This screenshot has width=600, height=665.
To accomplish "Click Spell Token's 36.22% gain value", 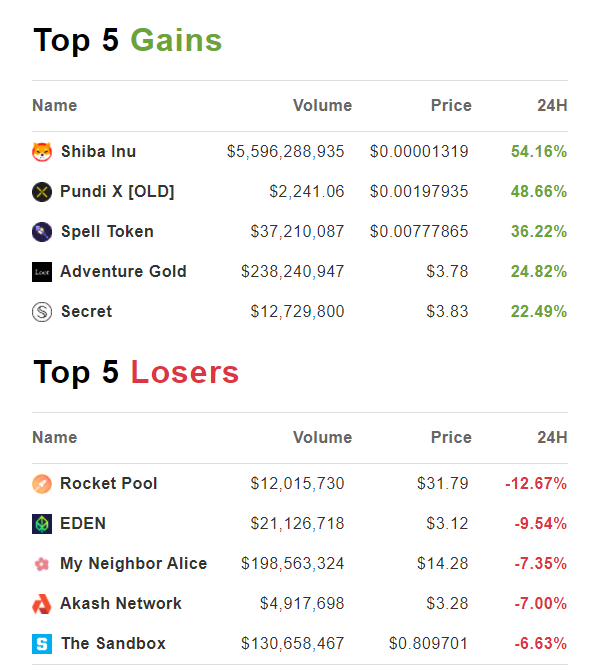I will coord(539,232).
